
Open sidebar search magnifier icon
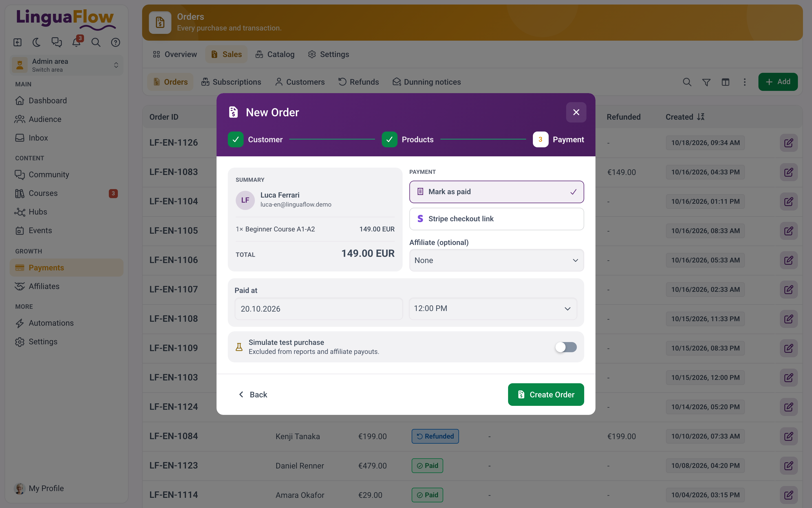point(96,42)
